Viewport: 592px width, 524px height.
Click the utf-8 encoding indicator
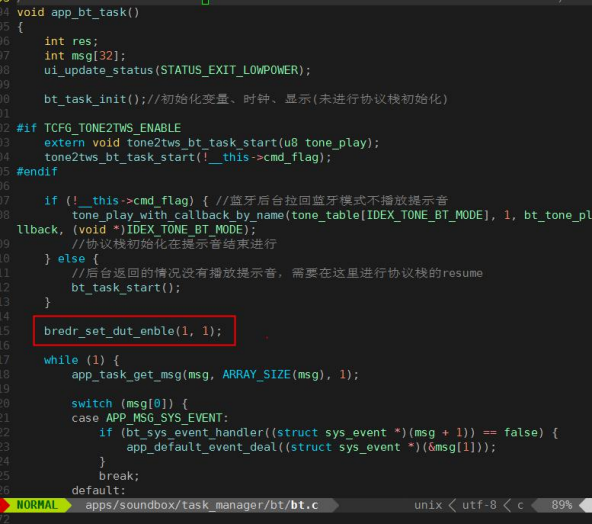click(x=479, y=505)
